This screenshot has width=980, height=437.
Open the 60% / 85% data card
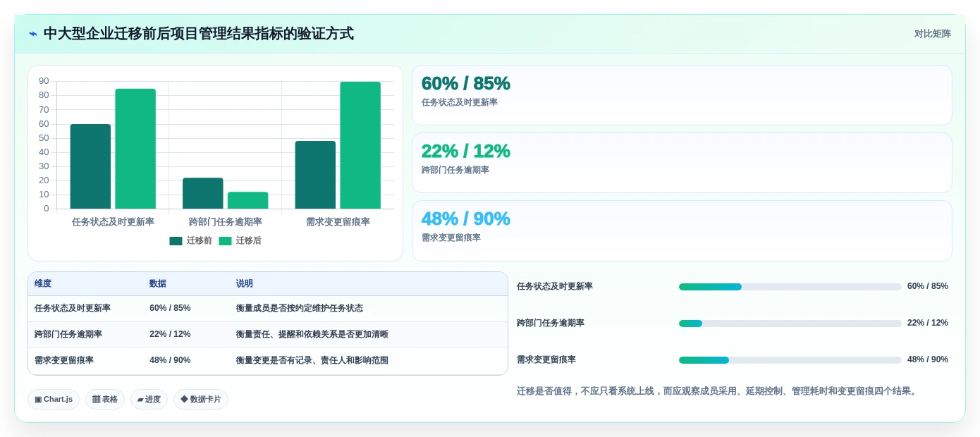coord(682,95)
